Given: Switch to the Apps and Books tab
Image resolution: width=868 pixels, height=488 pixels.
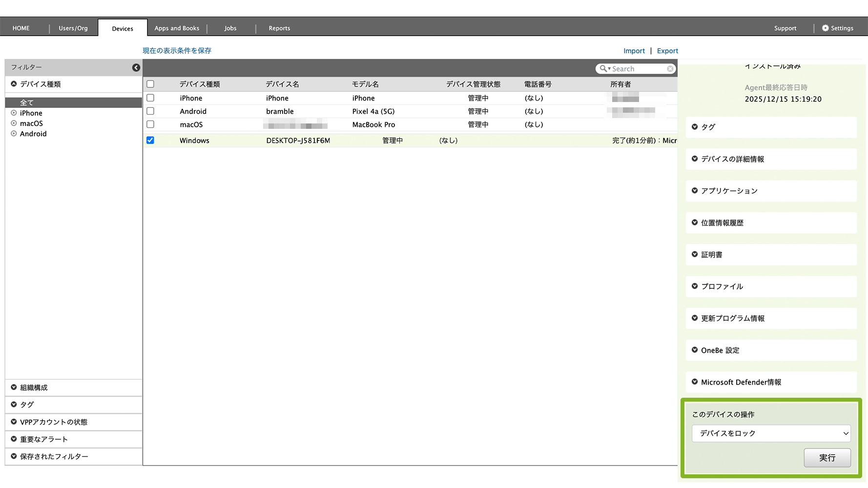Looking at the screenshot, I should point(177,28).
